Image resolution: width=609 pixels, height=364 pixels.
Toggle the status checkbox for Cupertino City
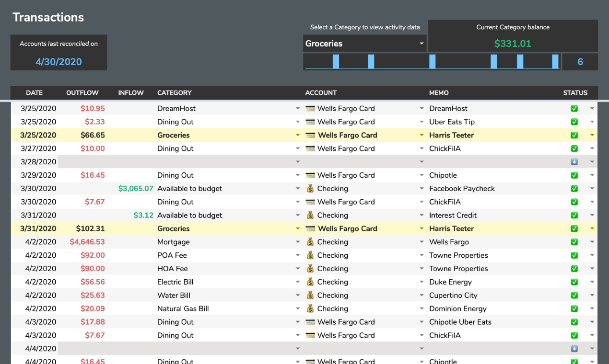574,296
